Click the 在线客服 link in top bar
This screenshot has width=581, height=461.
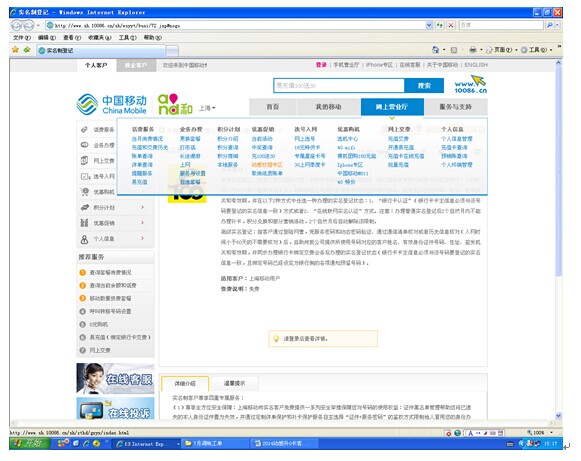tap(410, 65)
